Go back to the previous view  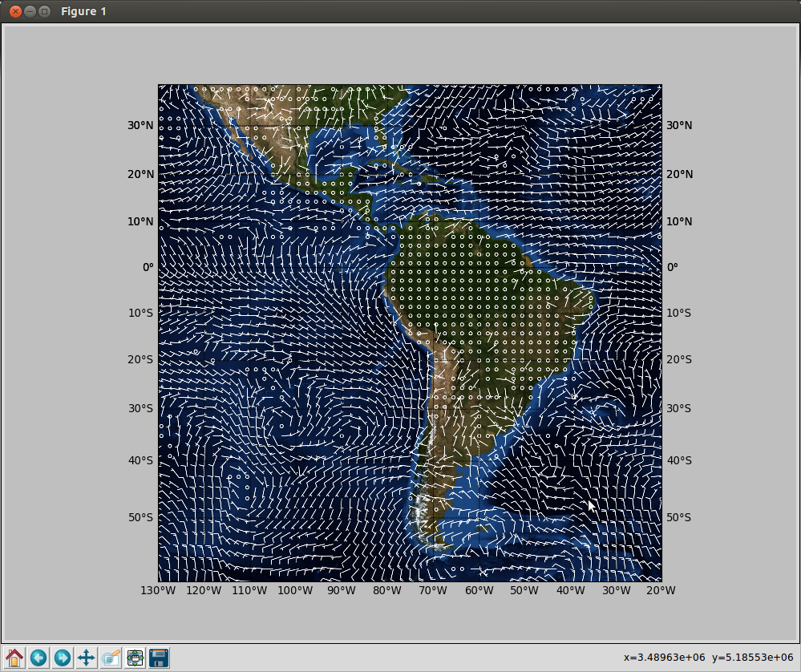point(38,658)
